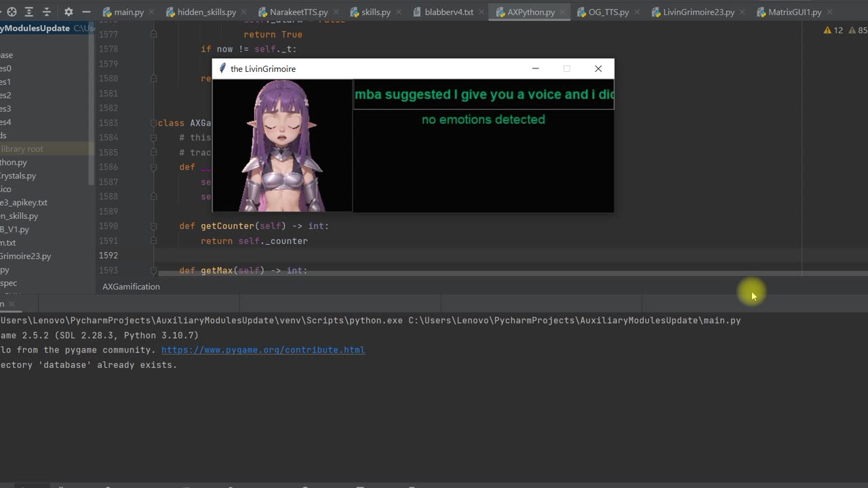Close the Run tool window tab
The height and width of the screenshot is (488, 868).
pyautogui.click(x=12, y=304)
